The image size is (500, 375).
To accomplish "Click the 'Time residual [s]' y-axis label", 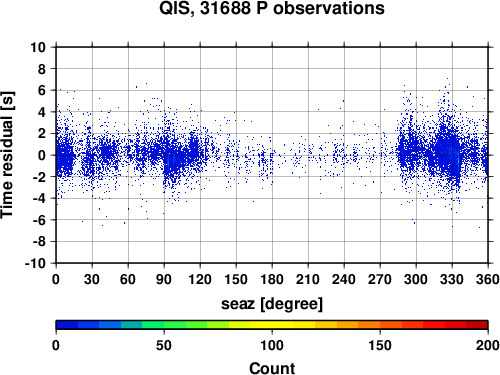I will tap(7, 155).
